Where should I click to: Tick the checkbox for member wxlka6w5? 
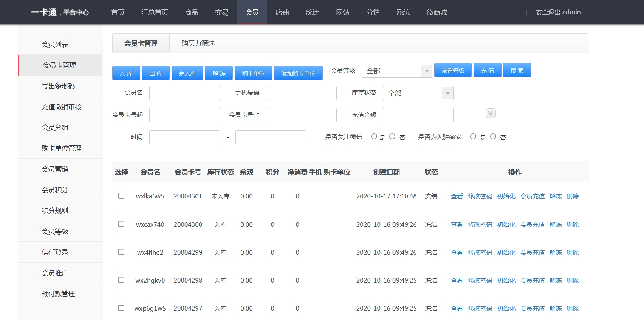[x=121, y=196]
